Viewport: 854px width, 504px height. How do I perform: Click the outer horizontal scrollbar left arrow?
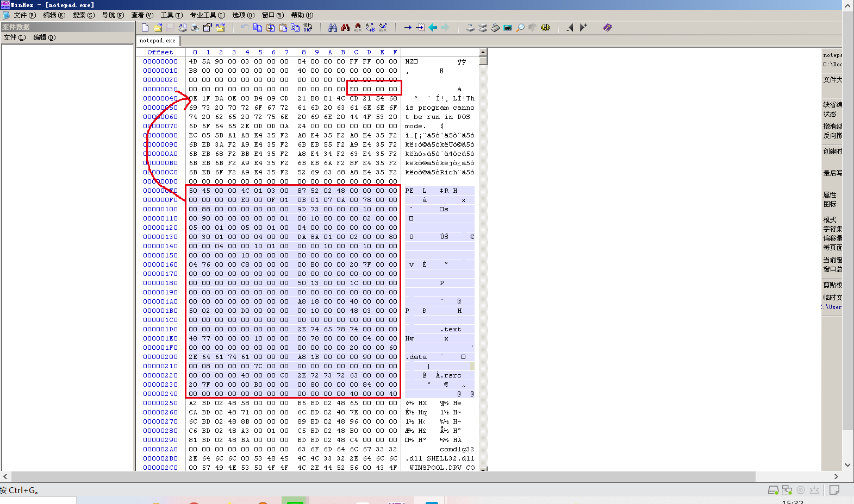[x=5, y=476]
